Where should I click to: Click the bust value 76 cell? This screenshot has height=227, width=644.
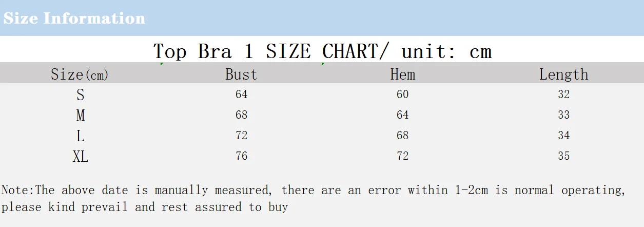pyautogui.click(x=242, y=156)
